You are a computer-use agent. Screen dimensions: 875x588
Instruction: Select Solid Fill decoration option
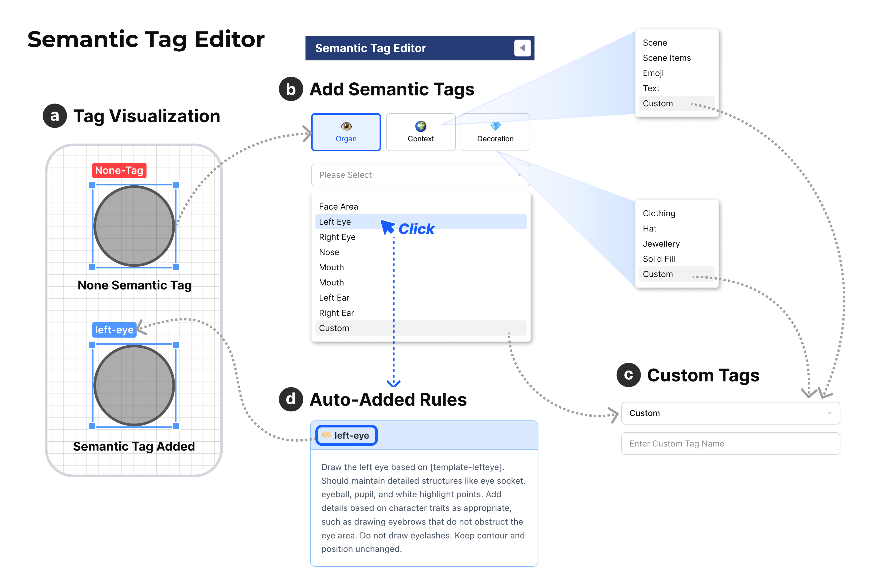click(659, 259)
